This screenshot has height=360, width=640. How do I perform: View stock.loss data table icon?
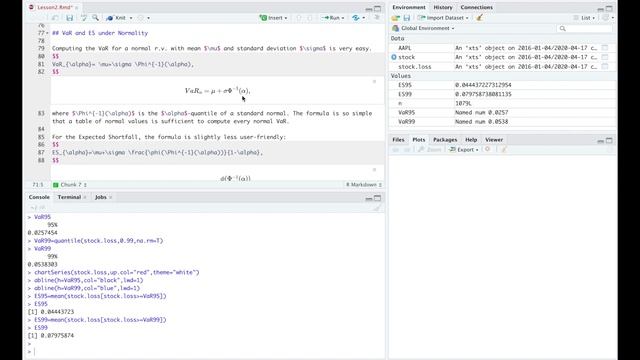pyautogui.click(x=605, y=67)
